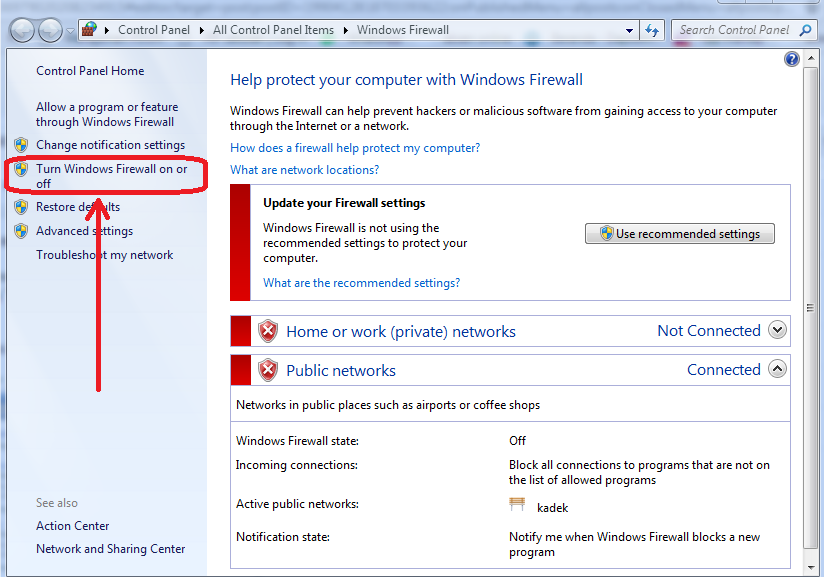This screenshot has width=824, height=577.
Task: Click Connected status on Public networks
Action: (724, 369)
